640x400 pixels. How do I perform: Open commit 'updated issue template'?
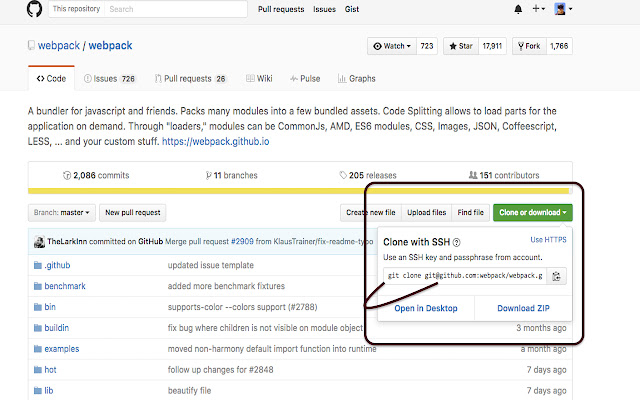(x=211, y=265)
